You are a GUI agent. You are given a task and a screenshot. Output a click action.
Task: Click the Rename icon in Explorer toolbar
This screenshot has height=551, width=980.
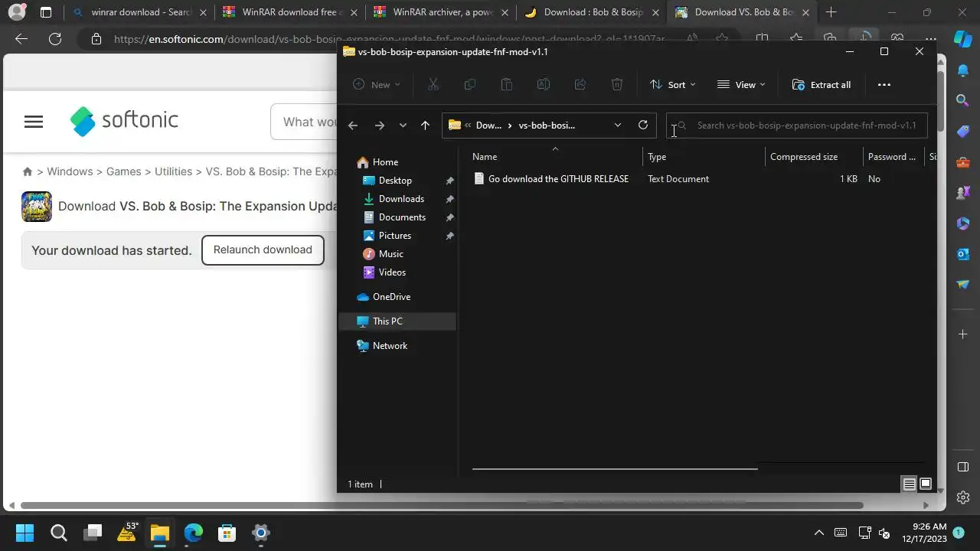544,85
